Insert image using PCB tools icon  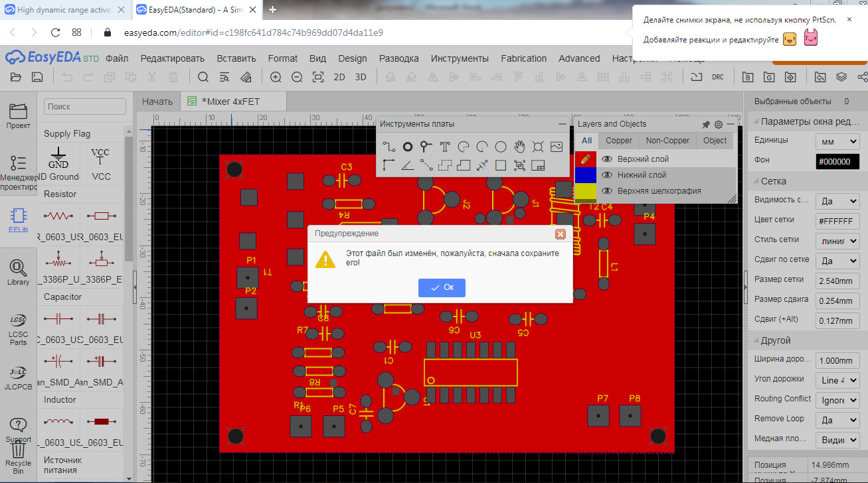pyautogui.click(x=557, y=147)
